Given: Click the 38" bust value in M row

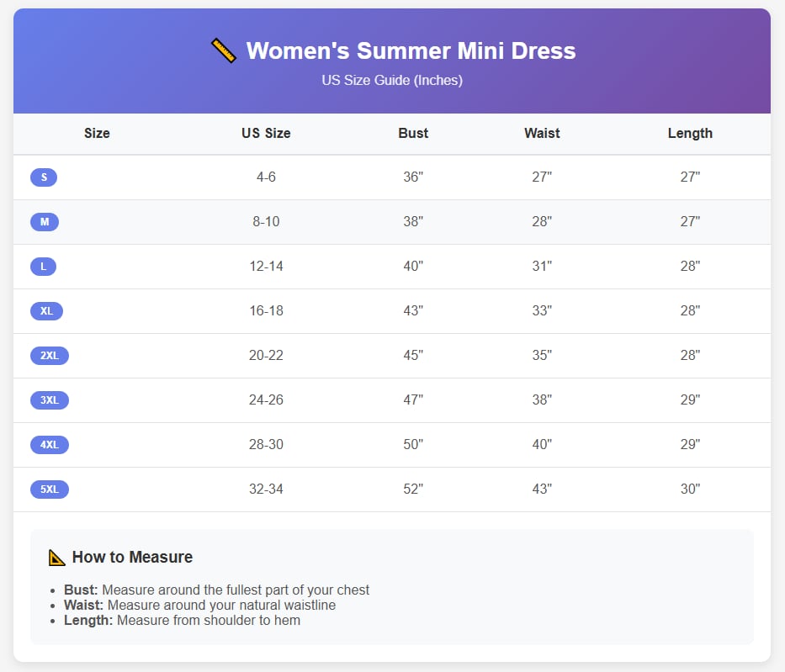Looking at the screenshot, I should pyautogui.click(x=413, y=221).
